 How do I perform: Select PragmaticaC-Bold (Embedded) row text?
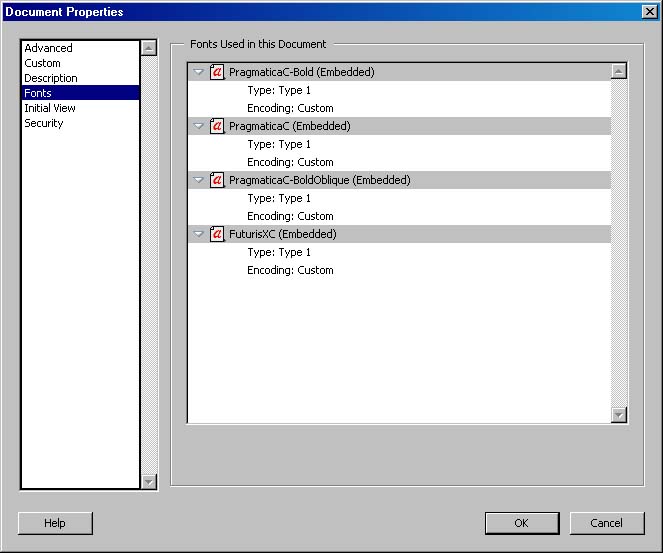pyautogui.click(x=301, y=72)
